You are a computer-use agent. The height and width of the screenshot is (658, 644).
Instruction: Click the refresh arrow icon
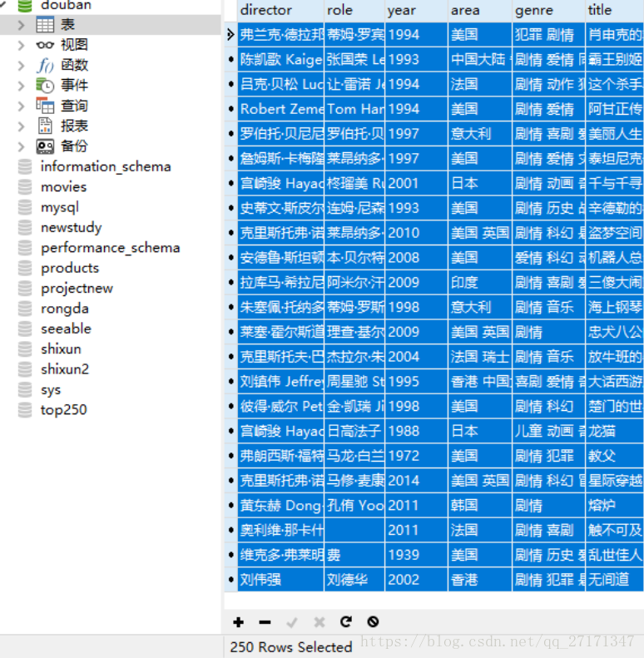point(346,621)
